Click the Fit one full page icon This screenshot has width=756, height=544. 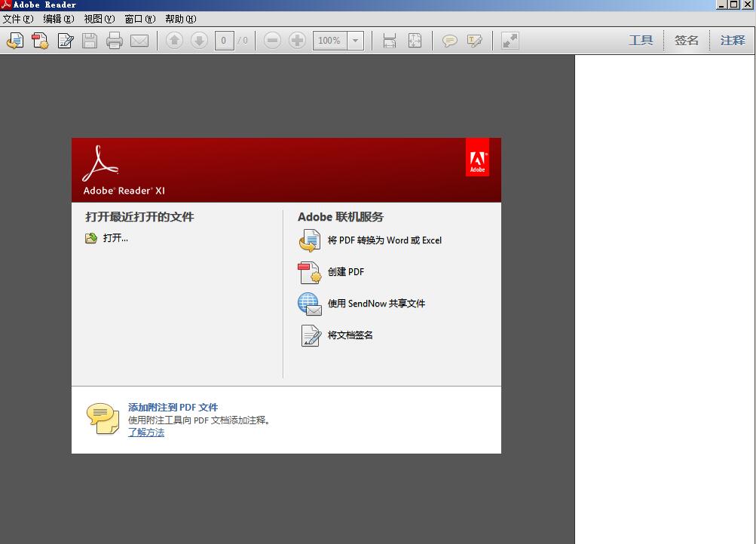tap(415, 41)
